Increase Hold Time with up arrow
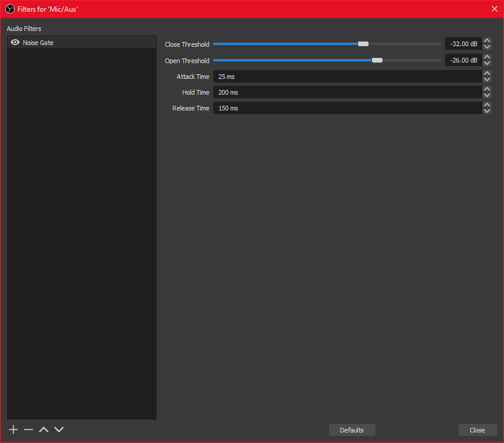The height and width of the screenshot is (443, 504). (x=487, y=89)
